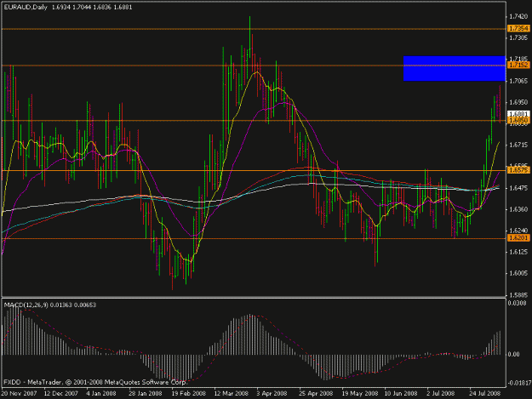The height and width of the screenshot is (399, 532).
Task: Click the 1.6240 price axis label
Action: pyautogui.click(x=518, y=231)
